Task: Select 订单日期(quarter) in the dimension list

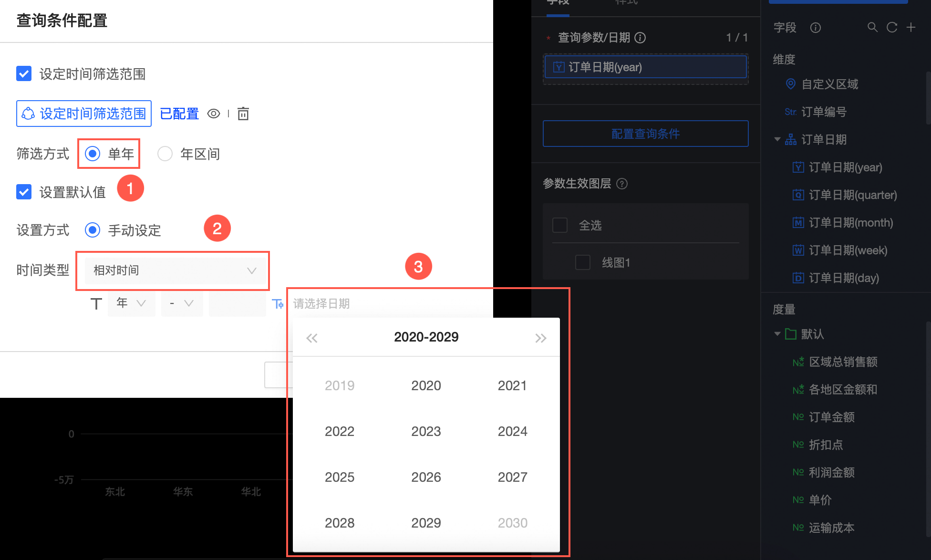Action: 852,195
